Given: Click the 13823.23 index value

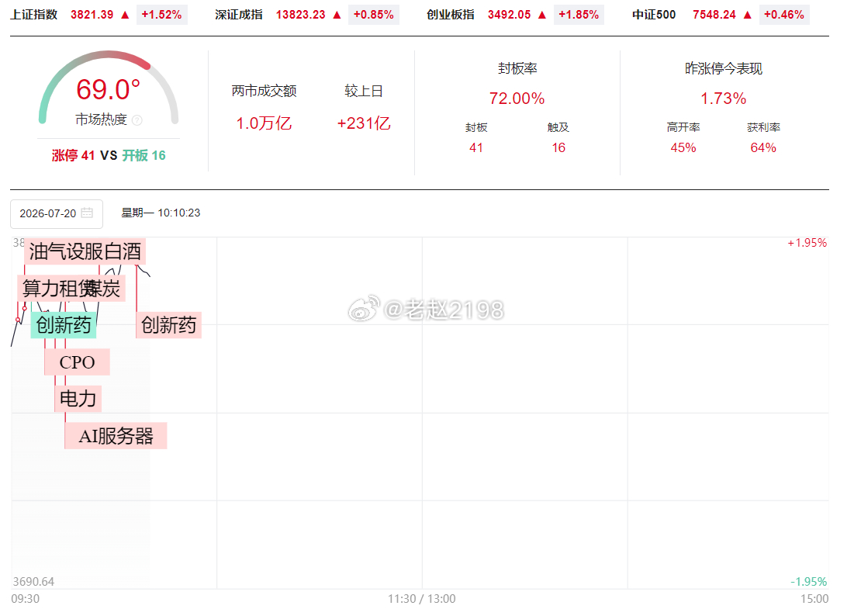Looking at the screenshot, I should [301, 15].
